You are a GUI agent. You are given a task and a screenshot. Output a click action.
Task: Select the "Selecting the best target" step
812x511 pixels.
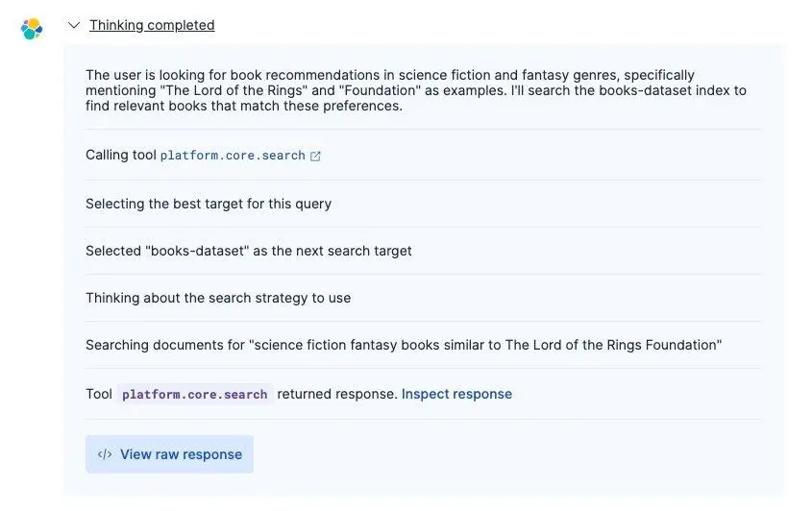pos(209,204)
